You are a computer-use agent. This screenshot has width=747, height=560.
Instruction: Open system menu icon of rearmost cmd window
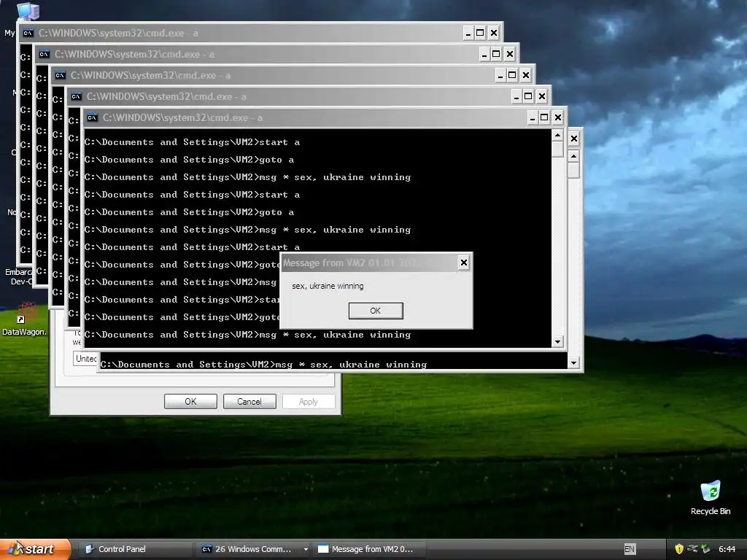click(28, 33)
